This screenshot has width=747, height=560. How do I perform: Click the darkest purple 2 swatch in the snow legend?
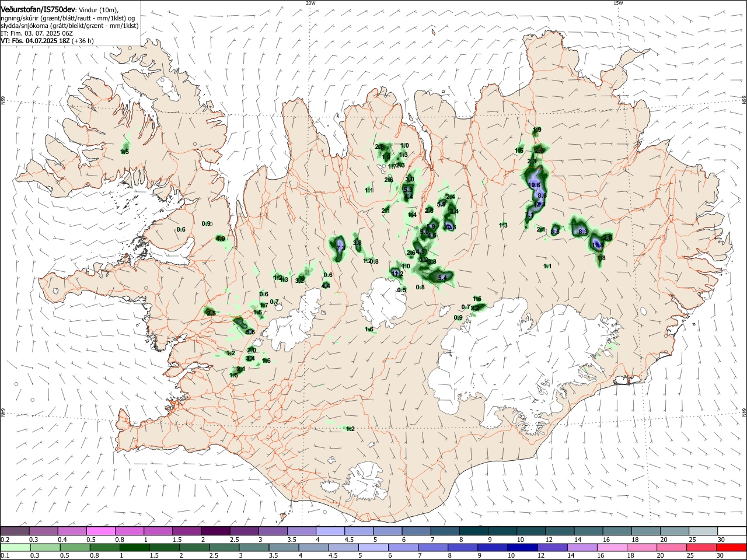pyautogui.click(x=215, y=531)
